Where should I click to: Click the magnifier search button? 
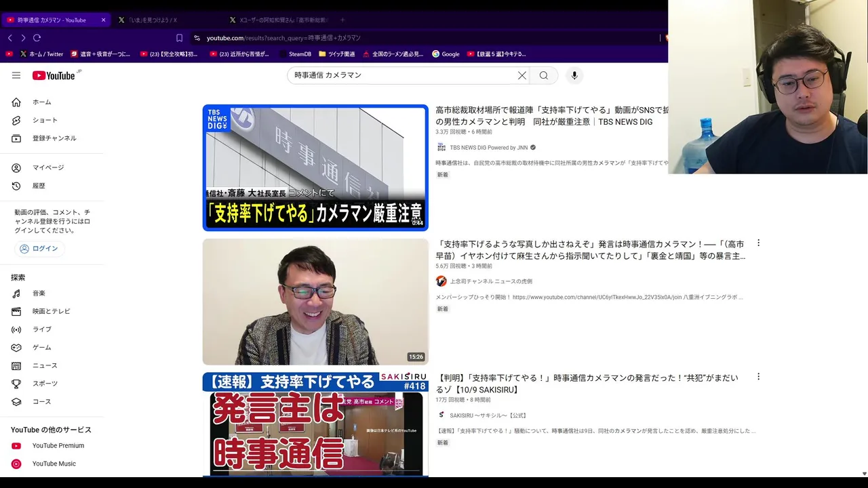[x=544, y=75]
